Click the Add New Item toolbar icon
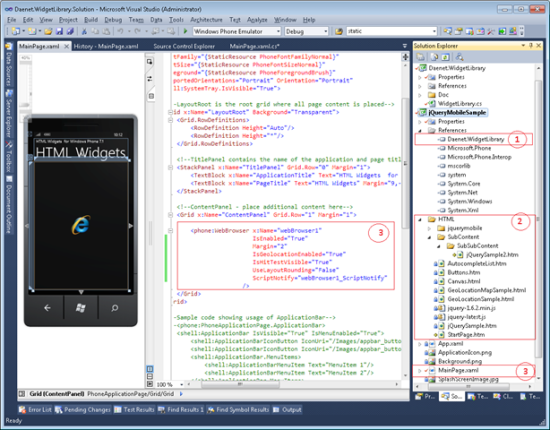 32,31
